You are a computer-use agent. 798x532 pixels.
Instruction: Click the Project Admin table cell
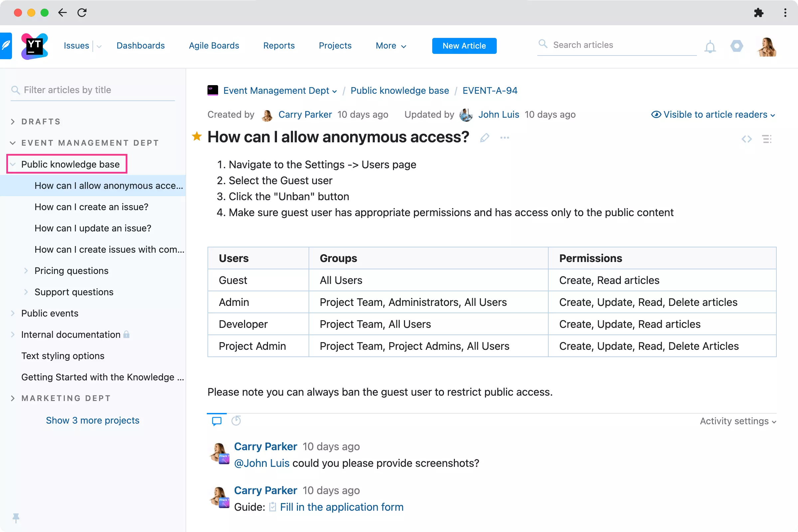258,346
